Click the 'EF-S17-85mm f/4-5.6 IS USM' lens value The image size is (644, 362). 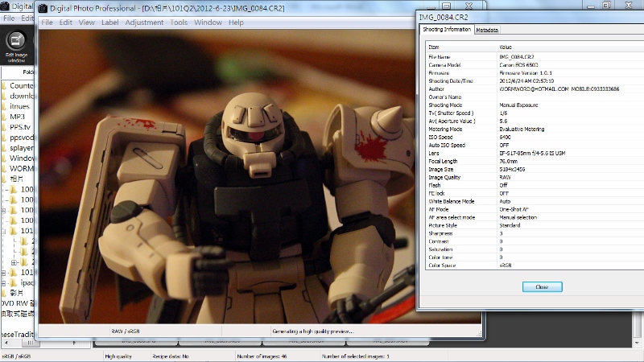532,153
